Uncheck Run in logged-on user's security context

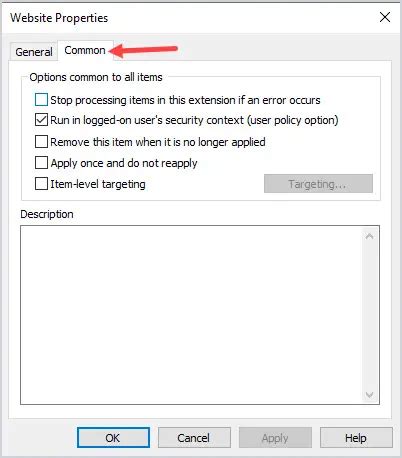(x=41, y=120)
